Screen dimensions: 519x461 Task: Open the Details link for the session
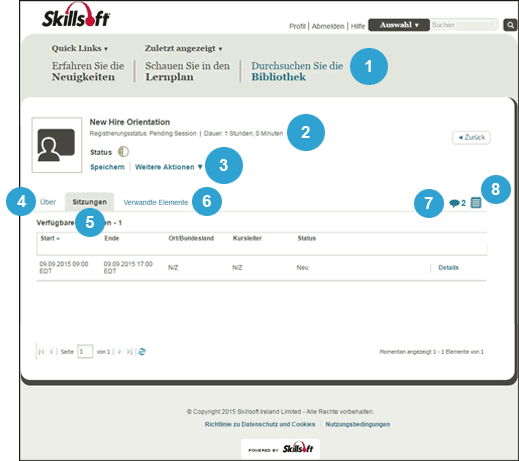(448, 268)
